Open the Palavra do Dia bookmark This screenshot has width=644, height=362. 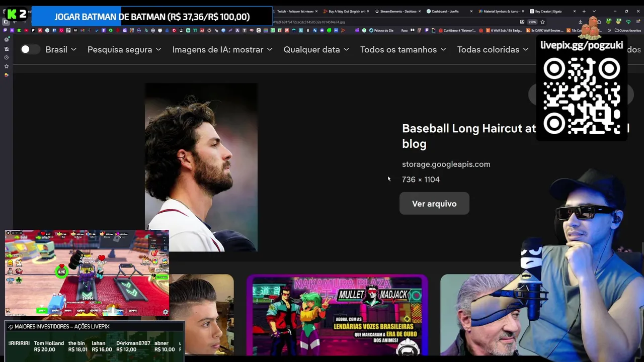click(x=381, y=30)
